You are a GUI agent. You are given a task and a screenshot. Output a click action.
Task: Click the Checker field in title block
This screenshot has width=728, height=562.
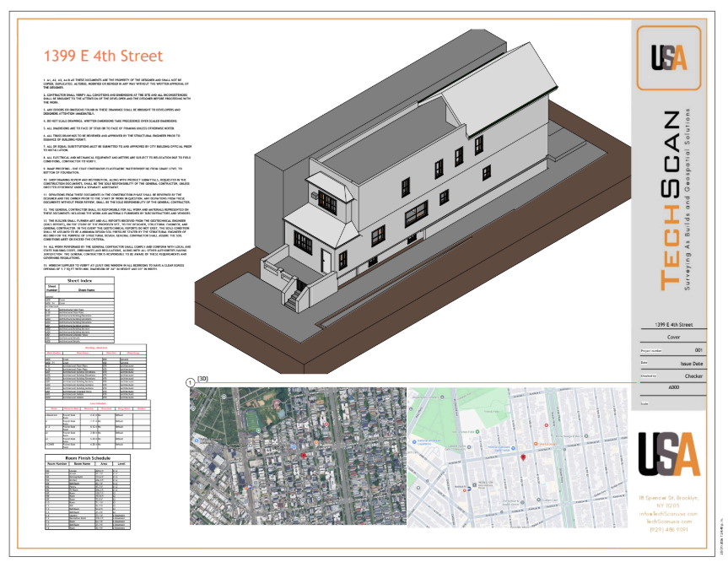coord(693,376)
